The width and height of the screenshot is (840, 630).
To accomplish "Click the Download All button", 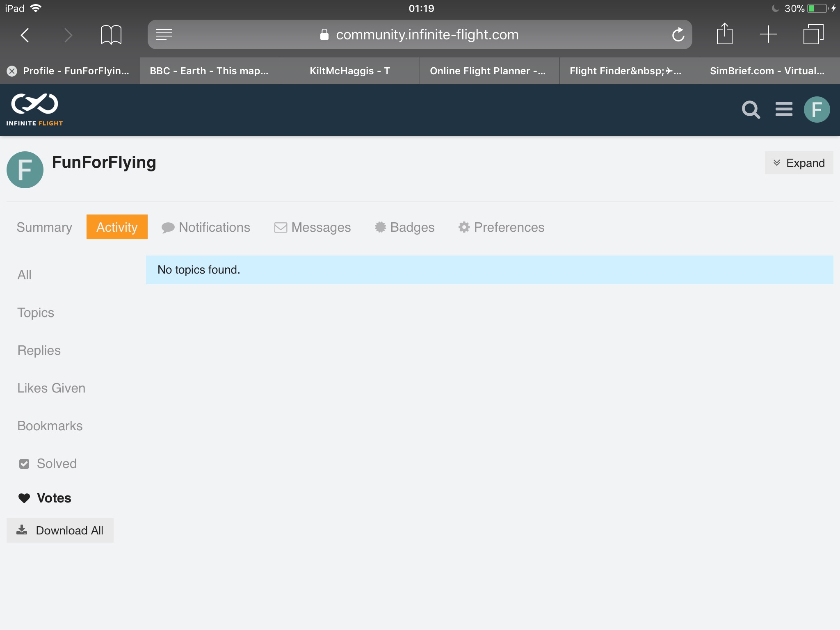I will click(x=60, y=530).
